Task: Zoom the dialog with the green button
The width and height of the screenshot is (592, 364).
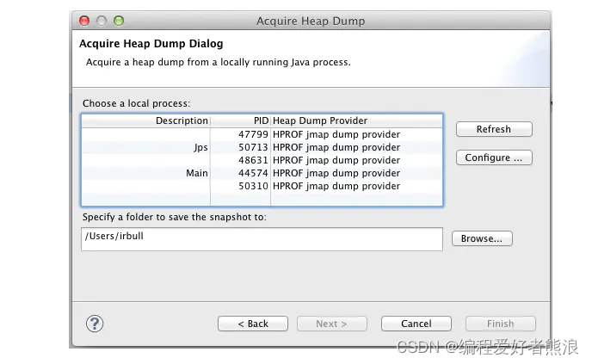Action: point(119,21)
